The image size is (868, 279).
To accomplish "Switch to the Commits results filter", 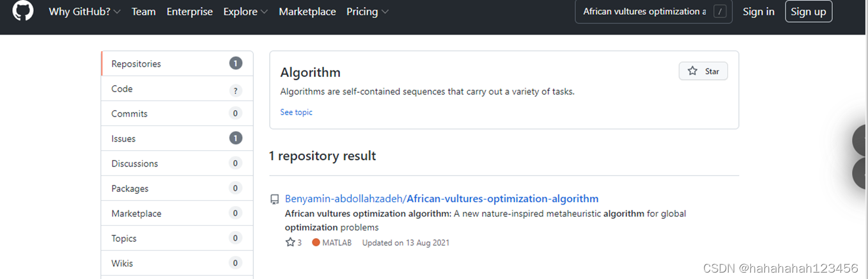I will 177,113.
